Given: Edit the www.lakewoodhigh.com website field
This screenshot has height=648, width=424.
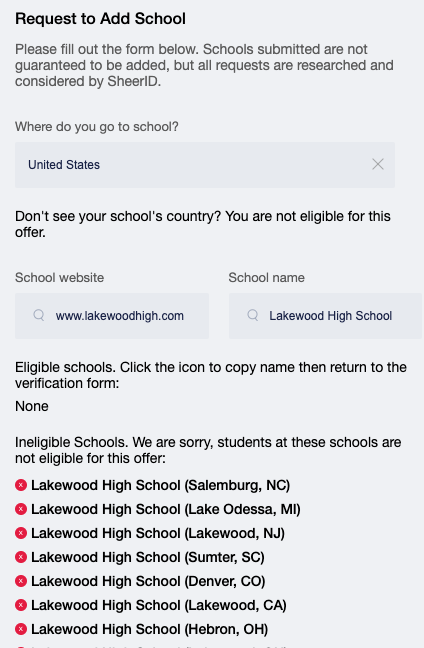Looking at the screenshot, I should 112,316.
